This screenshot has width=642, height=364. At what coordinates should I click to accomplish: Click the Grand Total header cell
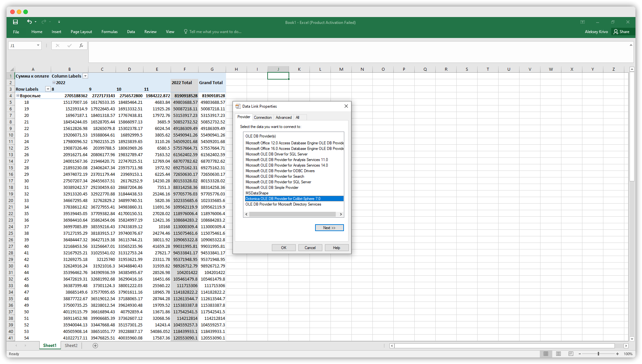212,82
